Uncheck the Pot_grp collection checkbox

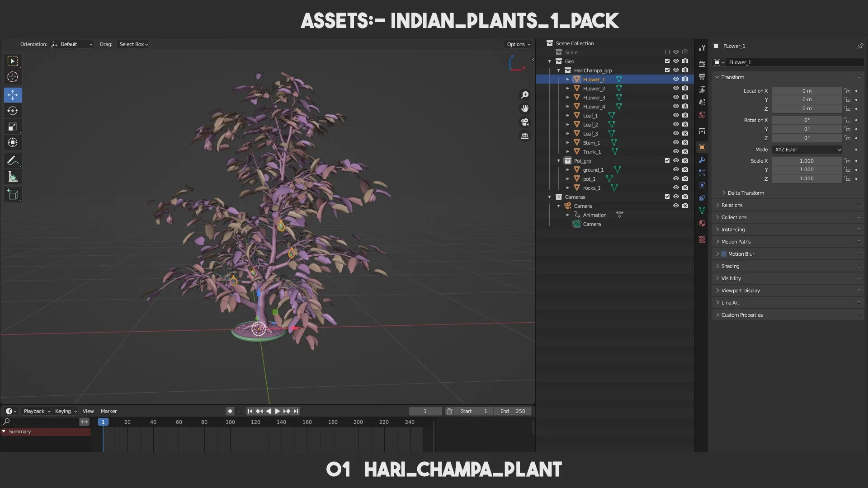coord(667,161)
